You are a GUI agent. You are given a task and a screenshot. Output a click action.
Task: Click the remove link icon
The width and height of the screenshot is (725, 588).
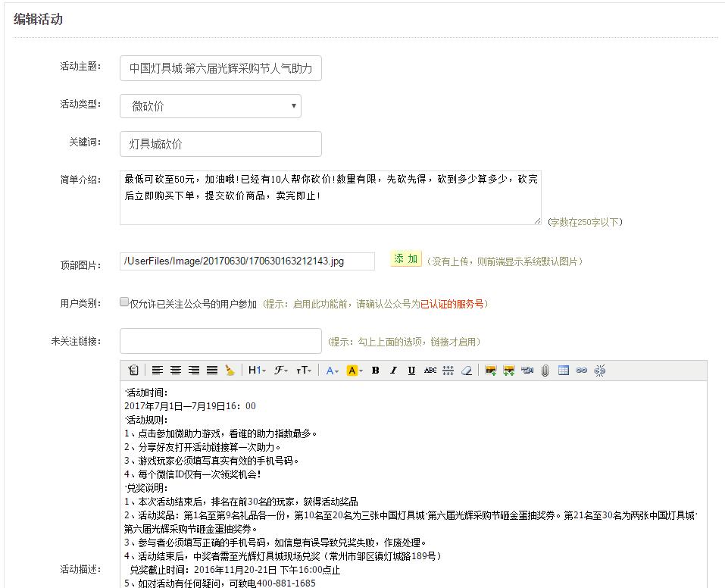pyautogui.click(x=600, y=371)
